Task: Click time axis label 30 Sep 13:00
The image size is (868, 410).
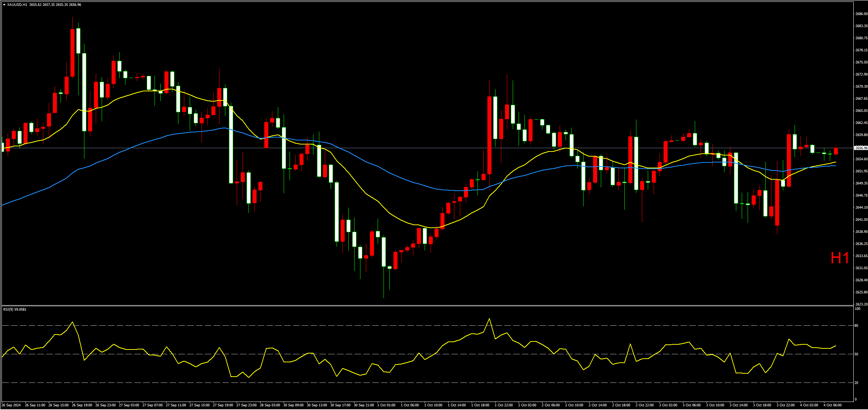Action: tap(317, 405)
